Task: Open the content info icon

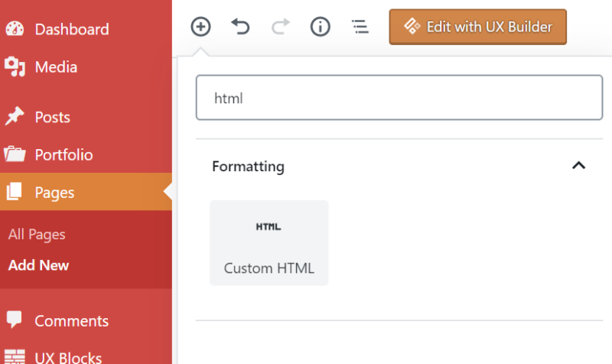Action: coord(321,27)
